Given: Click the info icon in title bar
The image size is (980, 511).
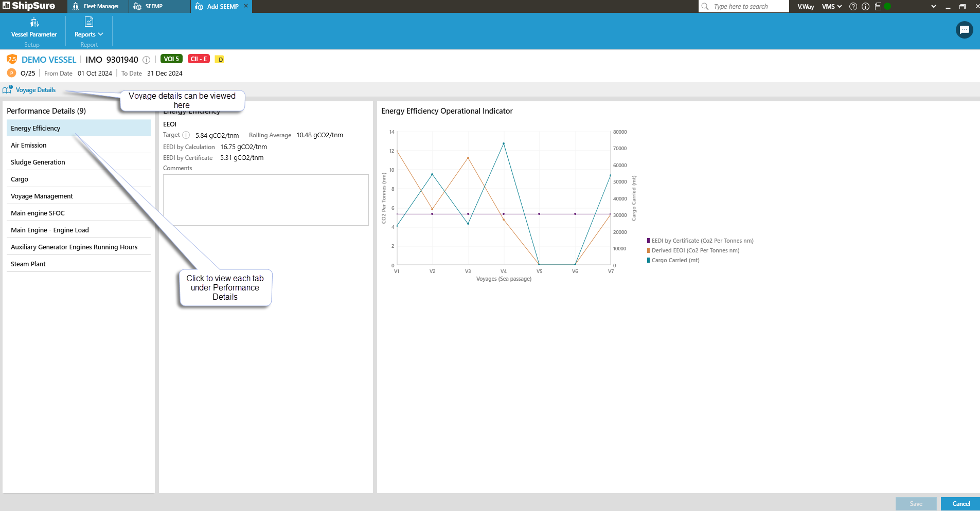Looking at the screenshot, I should 865,7.
